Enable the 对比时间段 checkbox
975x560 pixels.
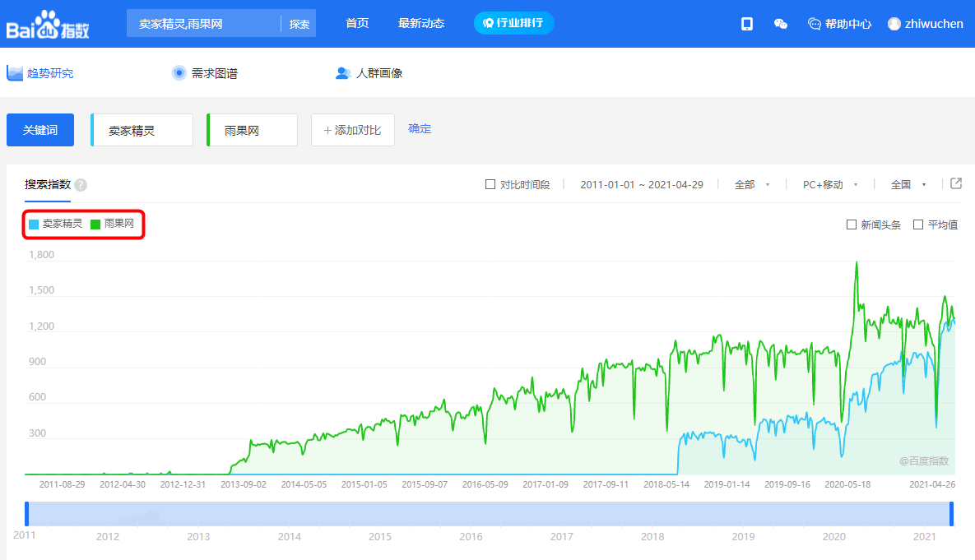[490, 185]
